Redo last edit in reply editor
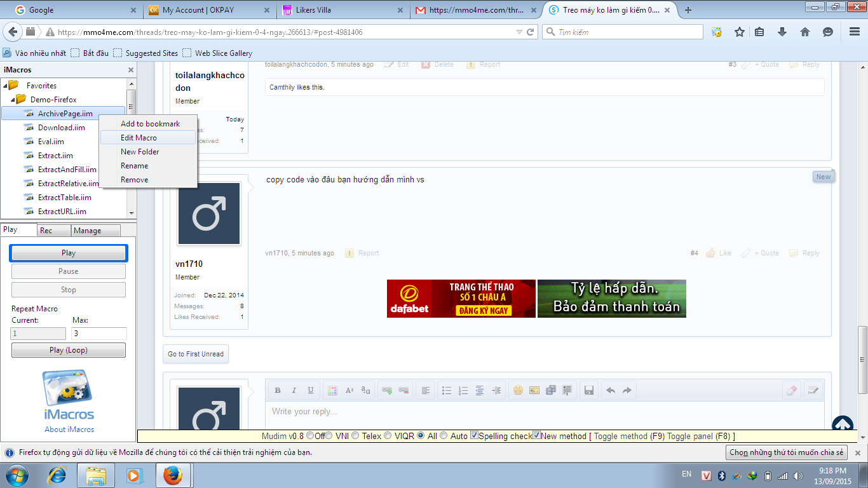 627,390
